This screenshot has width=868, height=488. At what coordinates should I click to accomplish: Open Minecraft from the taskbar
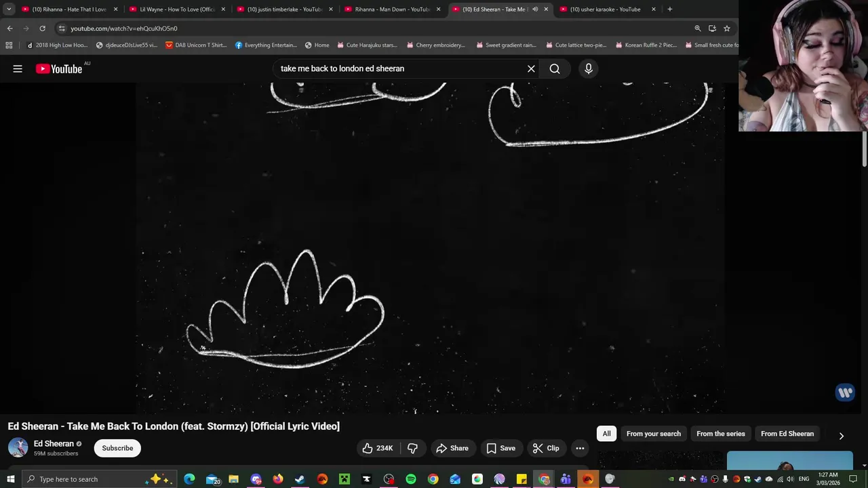344,479
